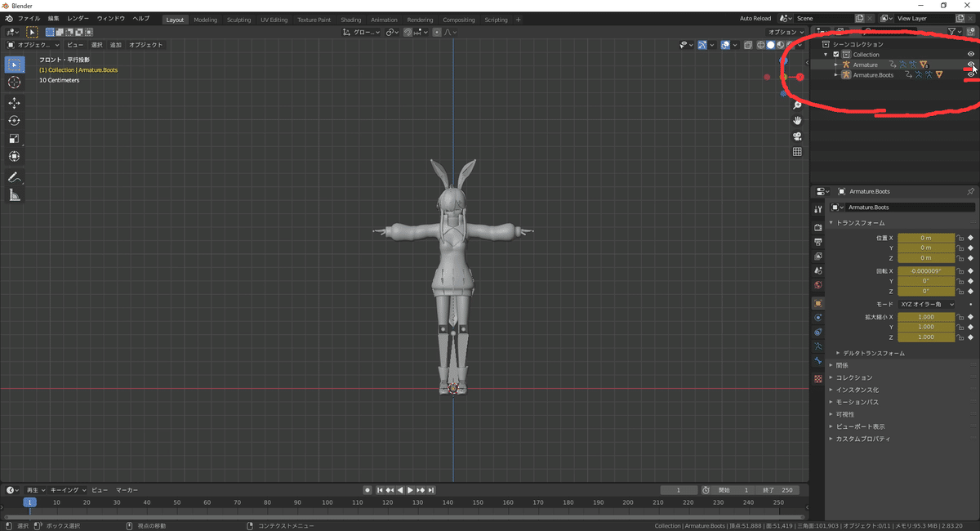Screen dimensions: 980x531
Task: Click the camera view icon in viewport gizmos
Action: pyautogui.click(x=797, y=136)
